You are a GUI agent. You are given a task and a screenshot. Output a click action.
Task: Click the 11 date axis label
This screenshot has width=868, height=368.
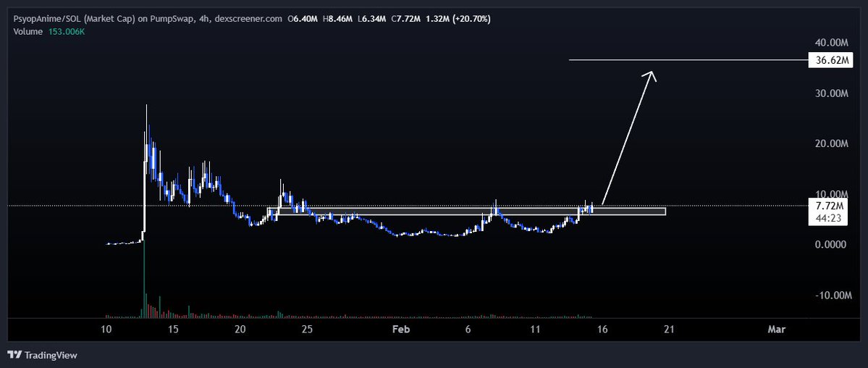click(x=535, y=329)
